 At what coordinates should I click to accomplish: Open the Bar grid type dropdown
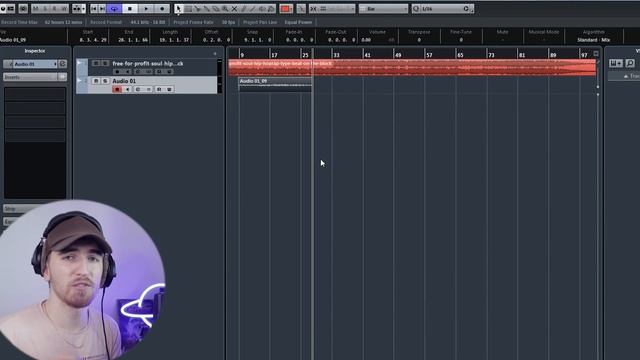(x=383, y=9)
